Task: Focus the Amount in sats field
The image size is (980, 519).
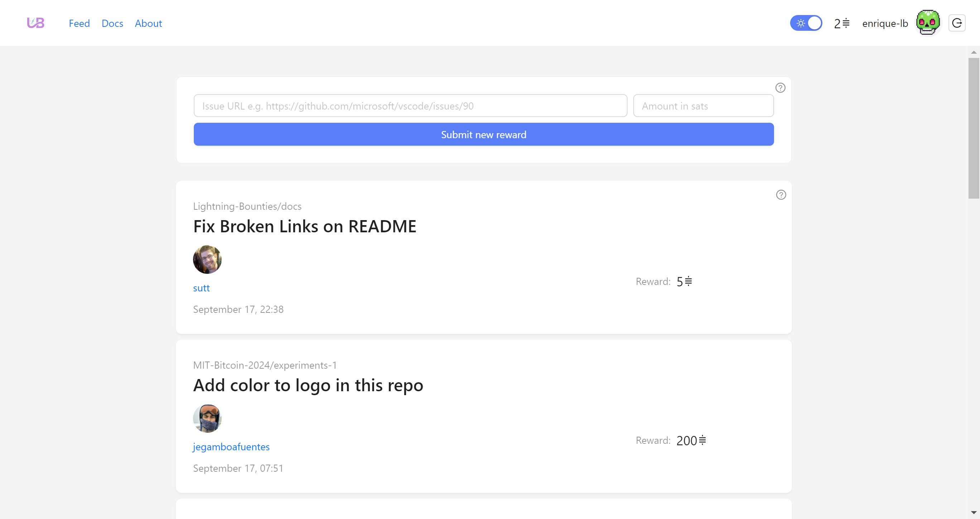Action: click(703, 106)
